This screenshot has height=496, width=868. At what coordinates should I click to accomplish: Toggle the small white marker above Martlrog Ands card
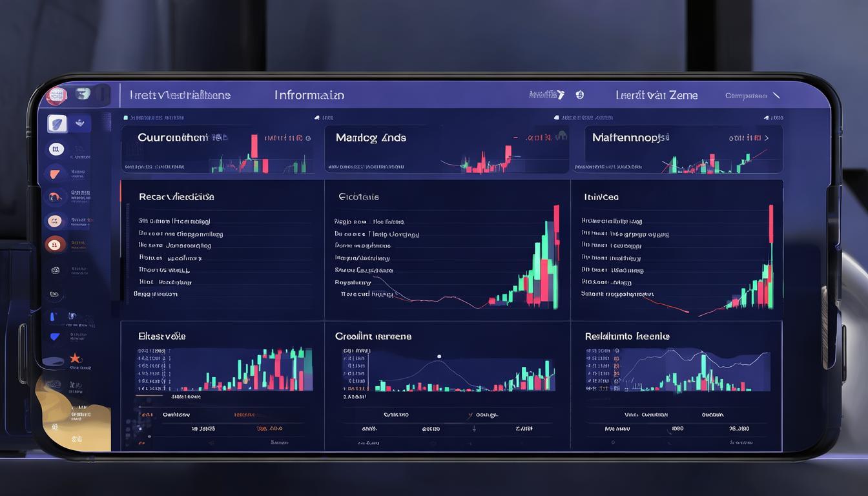click(x=317, y=118)
